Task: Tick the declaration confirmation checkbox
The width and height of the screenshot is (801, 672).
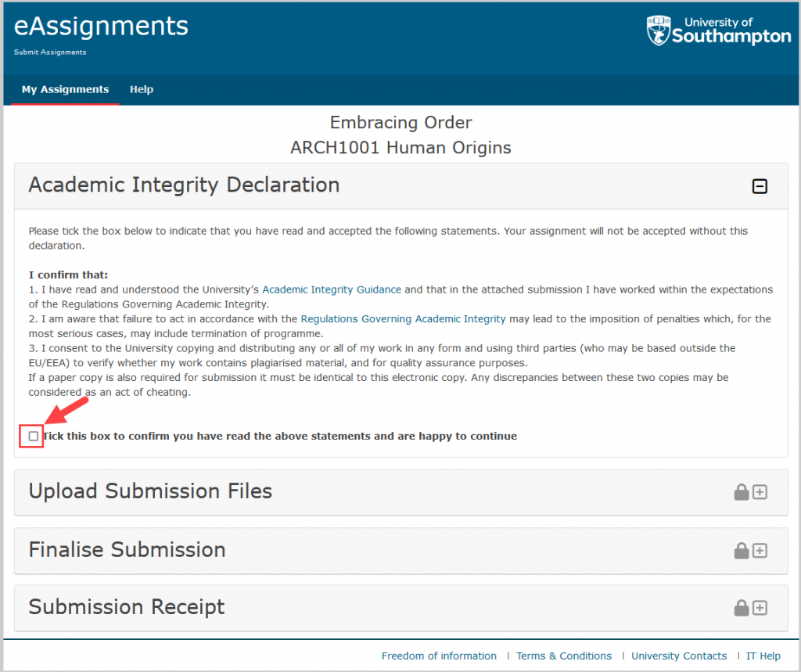Action: coord(33,436)
